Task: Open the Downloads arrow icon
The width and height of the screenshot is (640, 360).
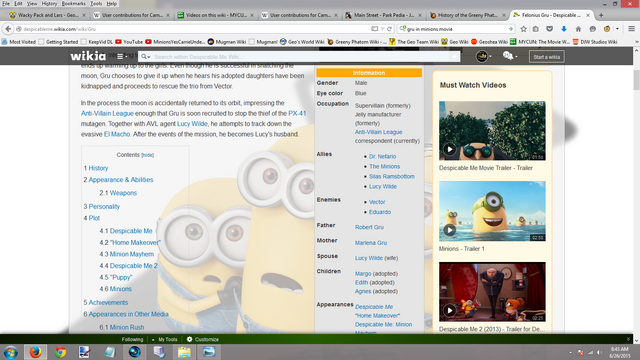Action: tap(564, 29)
